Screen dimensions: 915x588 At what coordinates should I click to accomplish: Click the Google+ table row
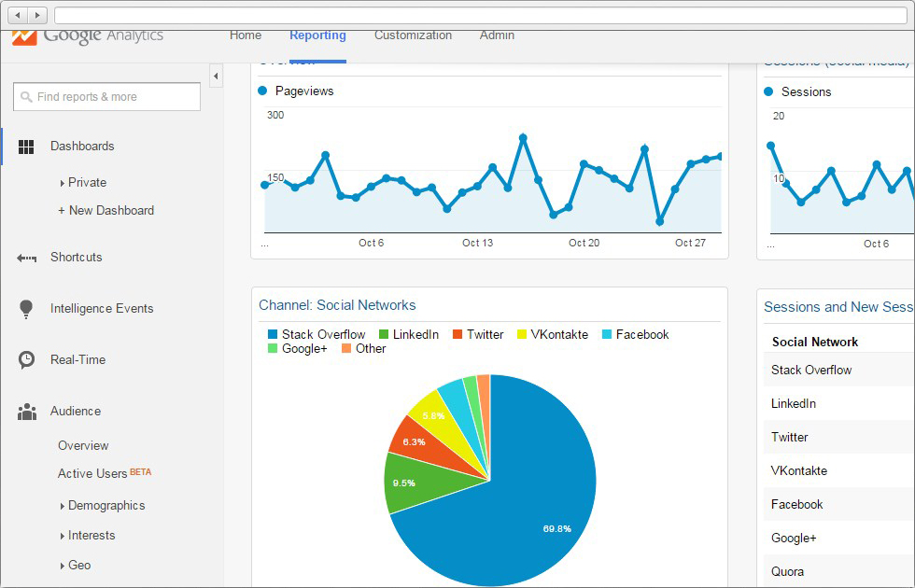pos(838,538)
